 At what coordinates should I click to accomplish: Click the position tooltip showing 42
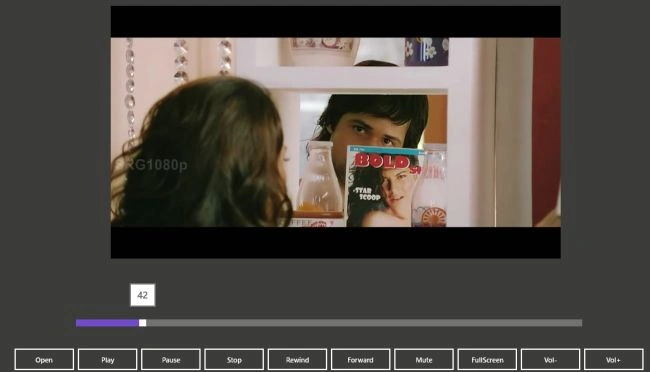[x=143, y=295]
